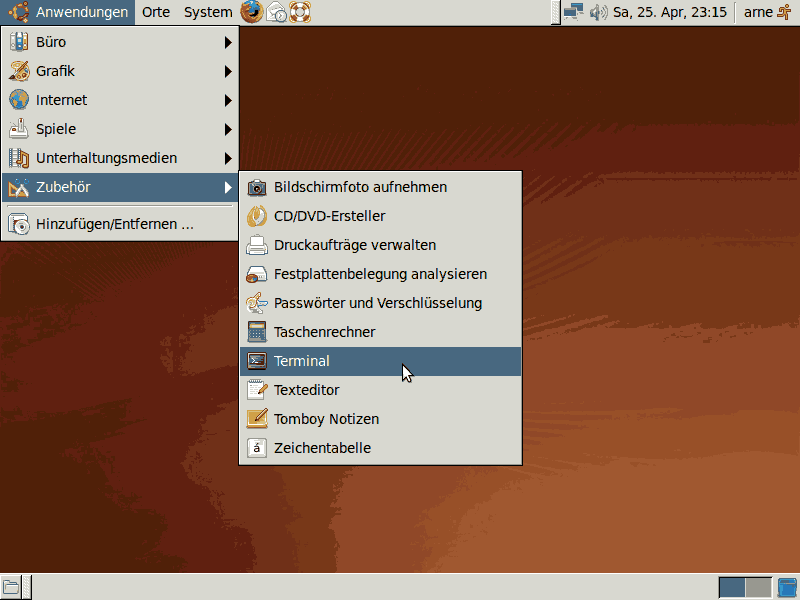Click the show desktop button in bottom panel
This screenshot has width=800, height=600.
[x=11, y=587]
